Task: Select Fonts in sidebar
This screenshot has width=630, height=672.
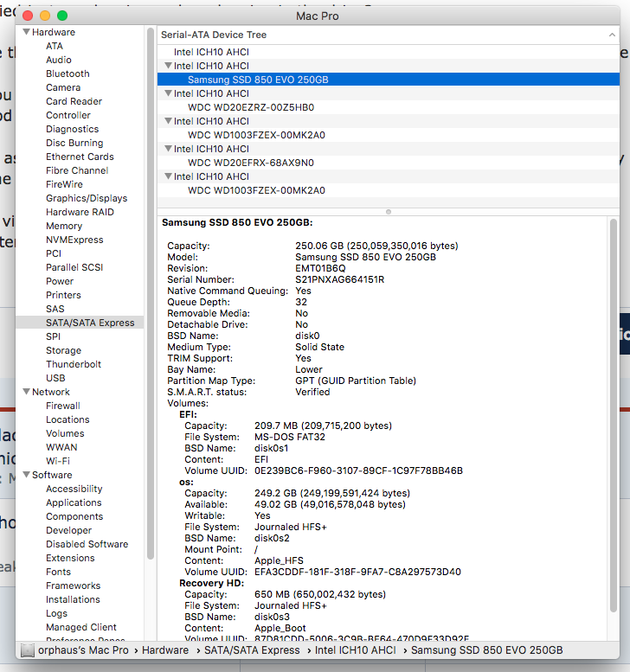Action: 58,572
